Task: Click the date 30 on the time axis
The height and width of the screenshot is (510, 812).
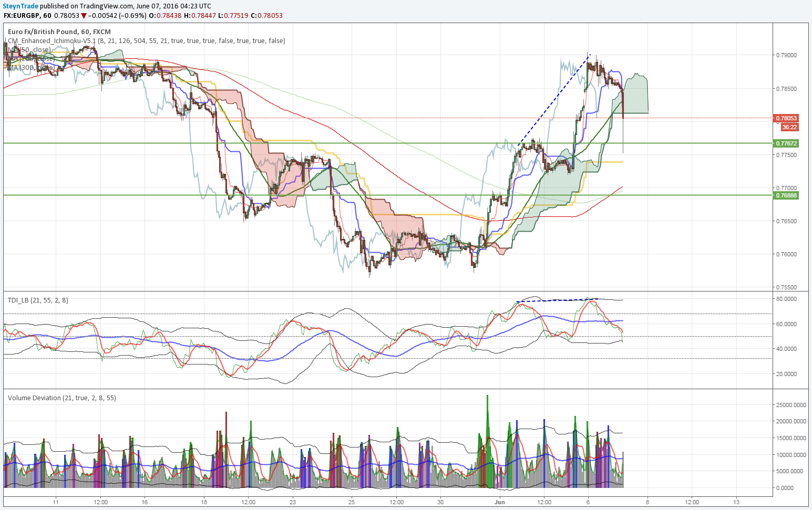Action: tap(440, 502)
